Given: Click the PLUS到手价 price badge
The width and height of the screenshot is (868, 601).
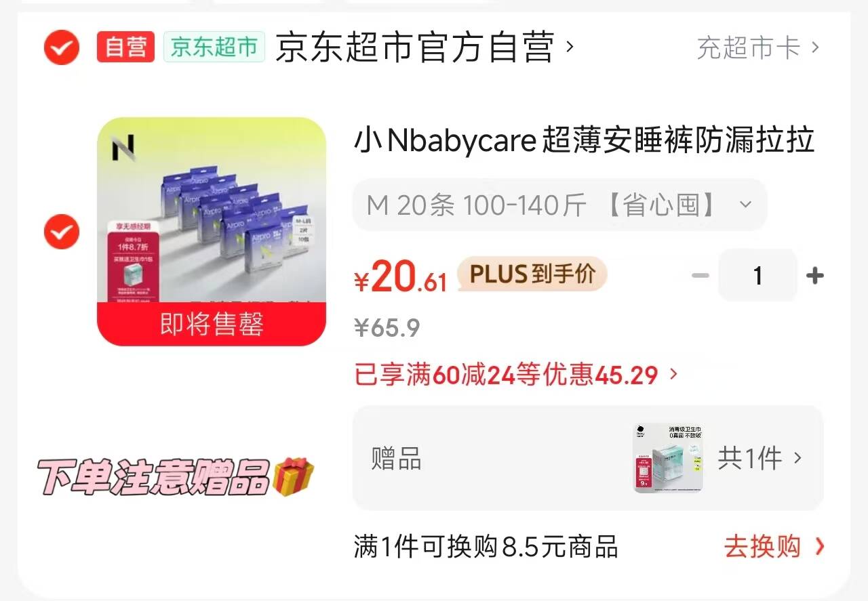Looking at the screenshot, I should pos(532,274).
